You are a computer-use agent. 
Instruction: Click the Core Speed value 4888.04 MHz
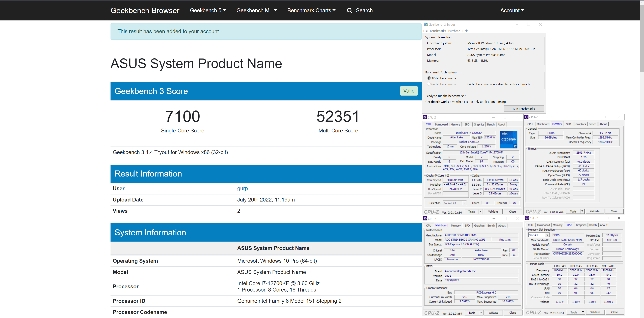(455, 180)
